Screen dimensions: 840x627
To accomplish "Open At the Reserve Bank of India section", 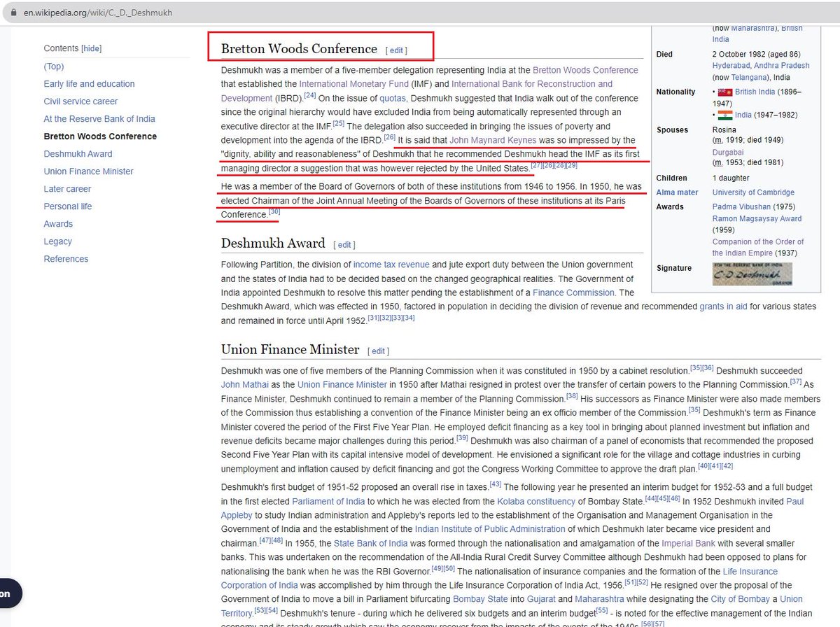I will click(99, 119).
